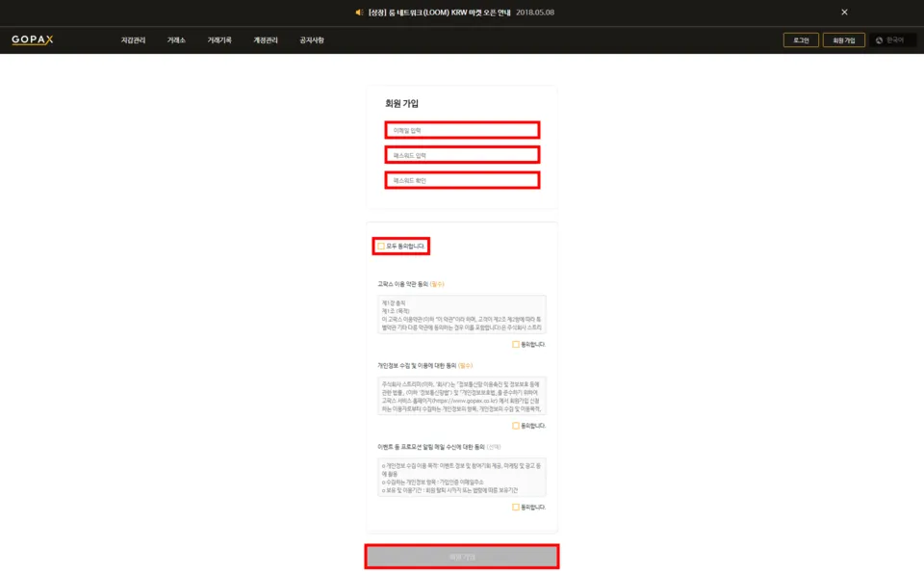Image resolution: width=924 pixels, height=575 pixels.
Task: Focus the 패스워드 입력 field
Action: coord(462,155)
